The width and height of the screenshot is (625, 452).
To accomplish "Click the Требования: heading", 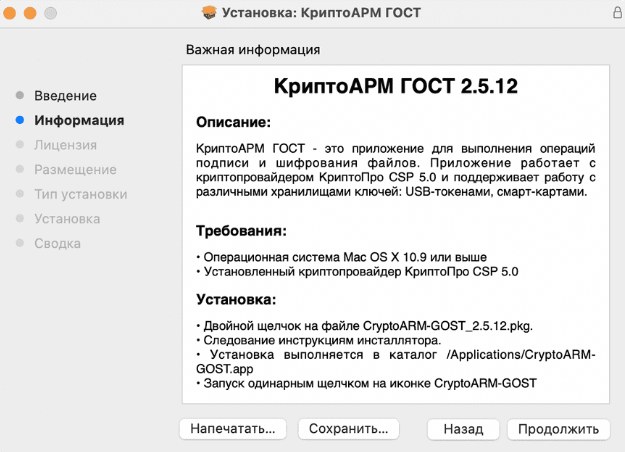I will [x=241, y=231].
